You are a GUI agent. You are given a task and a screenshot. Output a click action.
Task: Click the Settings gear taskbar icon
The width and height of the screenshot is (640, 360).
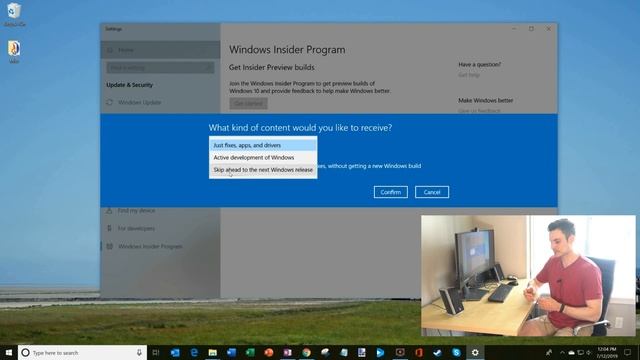tap(475, 353)
